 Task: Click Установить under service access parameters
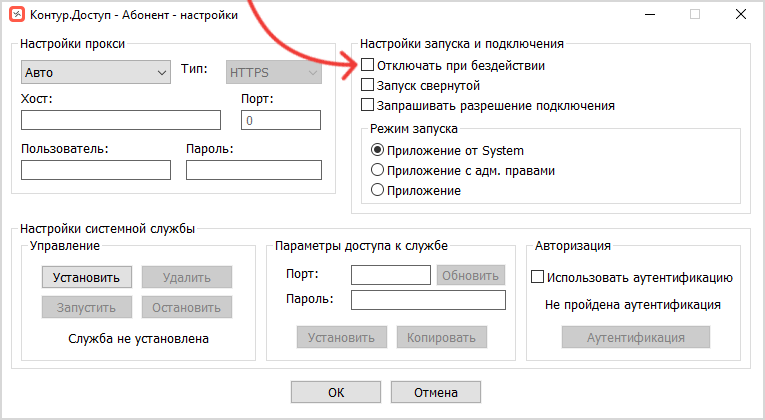pos(342,337)
